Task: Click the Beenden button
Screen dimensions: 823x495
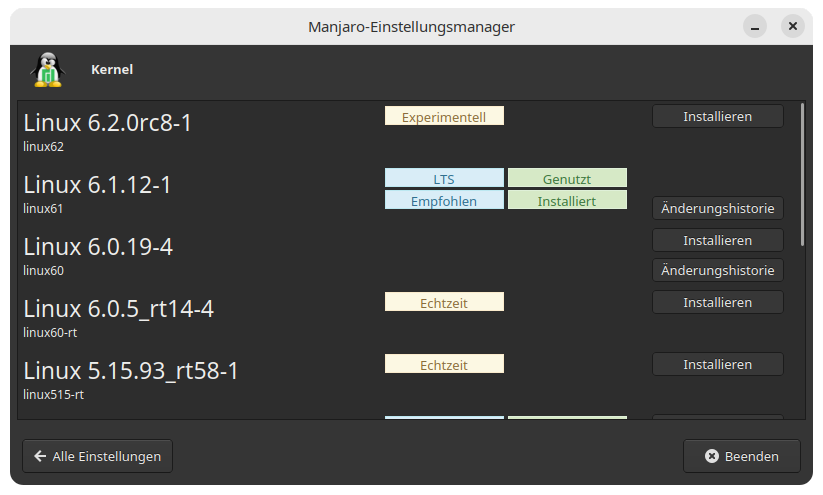Action: pos(742,456)
